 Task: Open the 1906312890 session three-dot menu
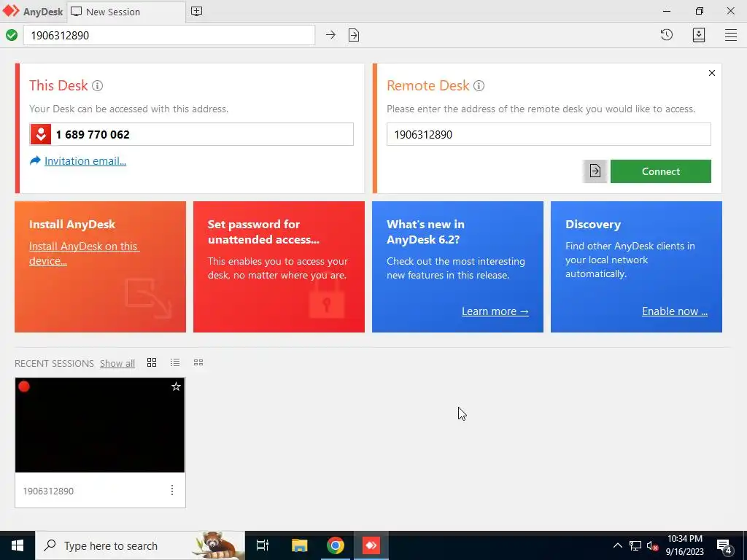(x=172, y=490)
